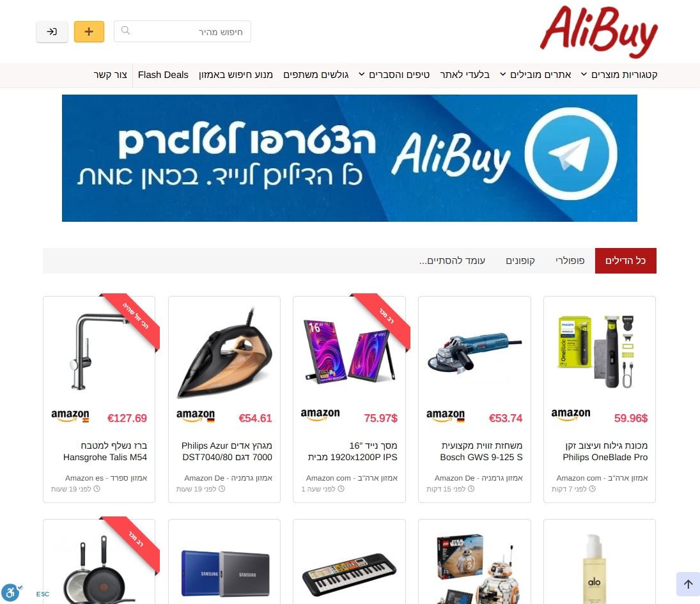Click the Telegram banner paper plane icon
This screenshot has height=604, width=700.
click(570, 153)
